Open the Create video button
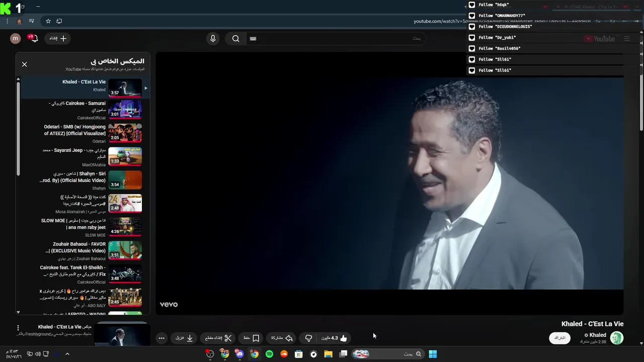The image size is (644, 362). (58, 39)
